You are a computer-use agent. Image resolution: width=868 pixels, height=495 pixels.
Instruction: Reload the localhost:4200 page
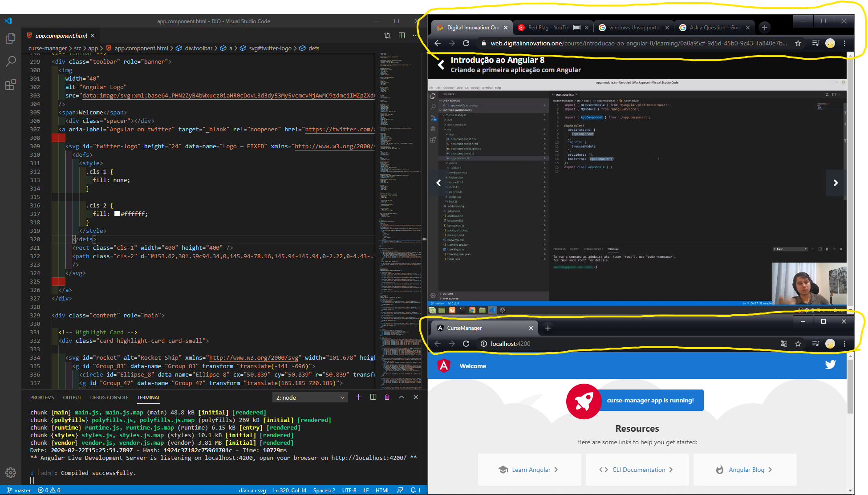(x=466, y=344)
